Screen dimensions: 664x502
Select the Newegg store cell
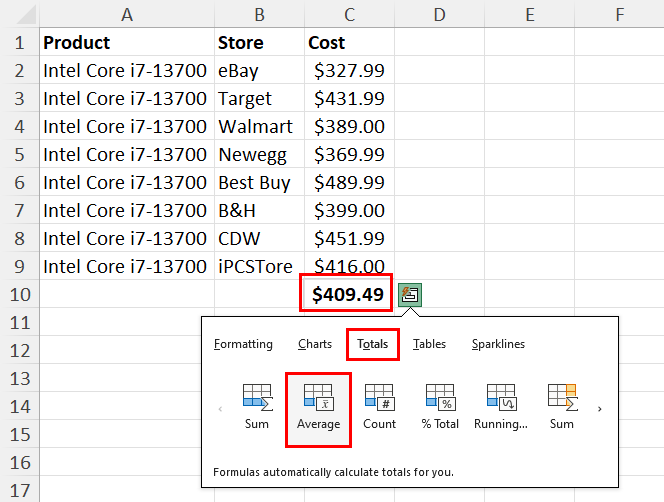[x=260, y=155]
